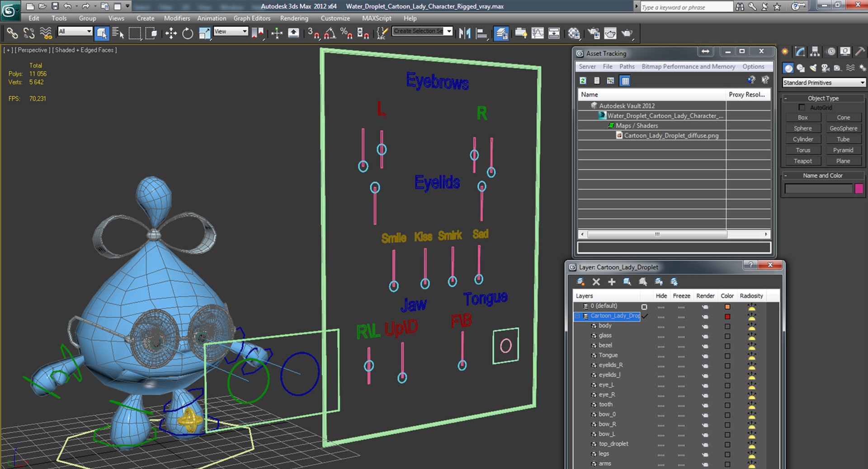
Task: Click the Pyramid primitive button
Action: click(843, 150)
